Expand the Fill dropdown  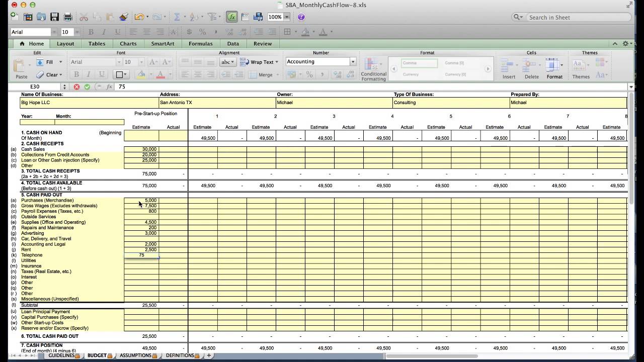[x=60, y=62]
